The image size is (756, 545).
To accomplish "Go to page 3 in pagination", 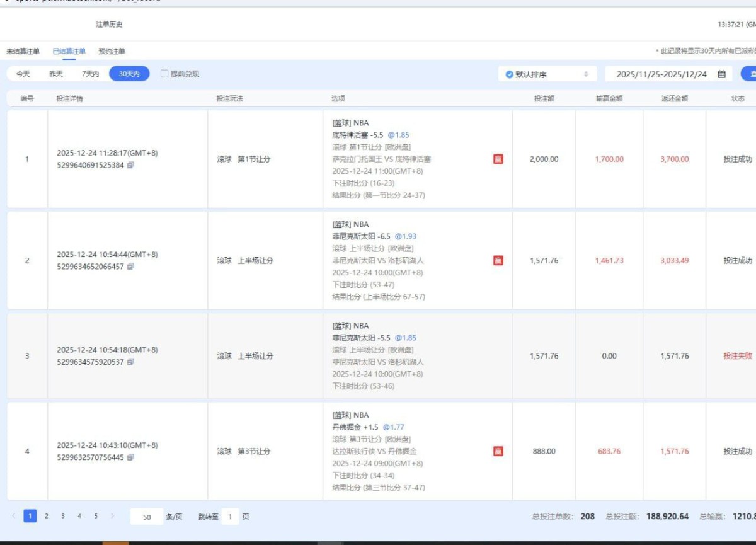I will (62, 515).
